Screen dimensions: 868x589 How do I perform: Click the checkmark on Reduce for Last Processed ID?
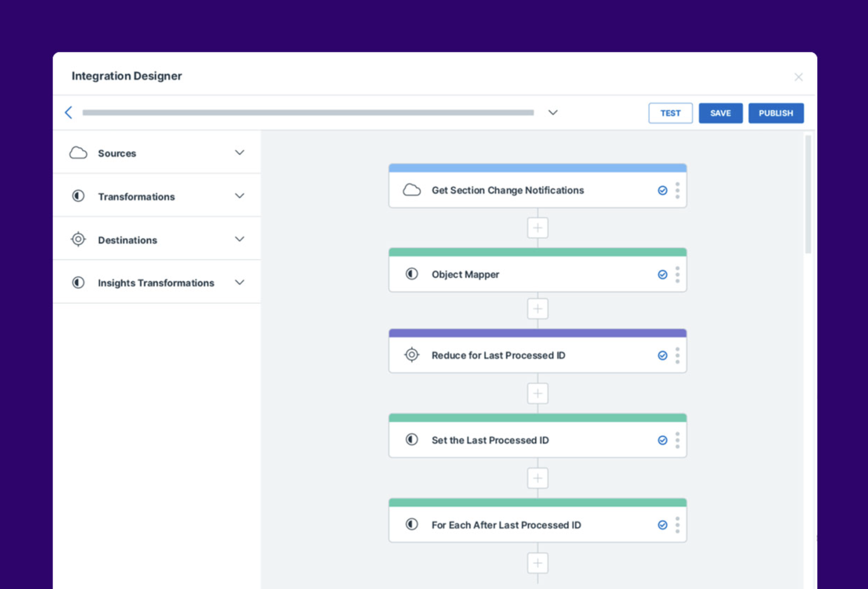(662, 355)
